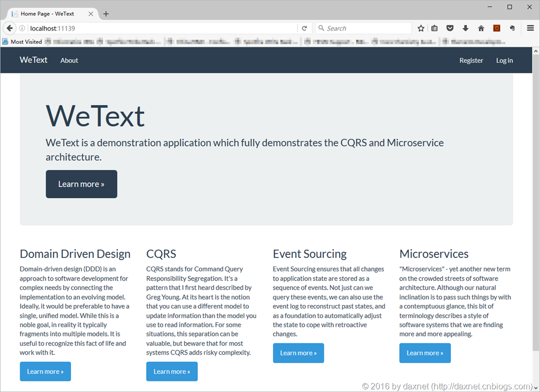Learn more about Microservices
The image size is (540, 392).
click(425, 353)
